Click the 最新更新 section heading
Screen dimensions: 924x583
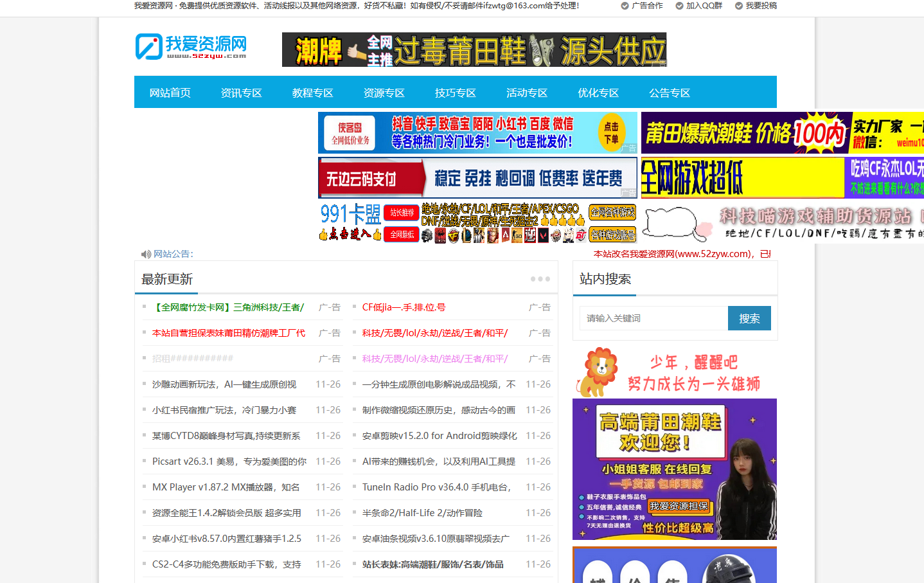coord(167,279)
